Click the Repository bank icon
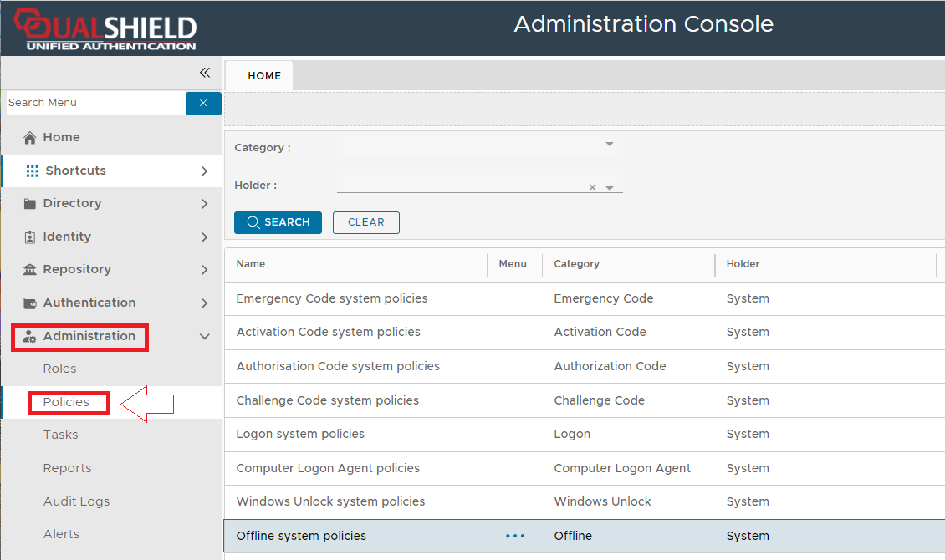This screenshot has height=560, width=945. [30, 269]
